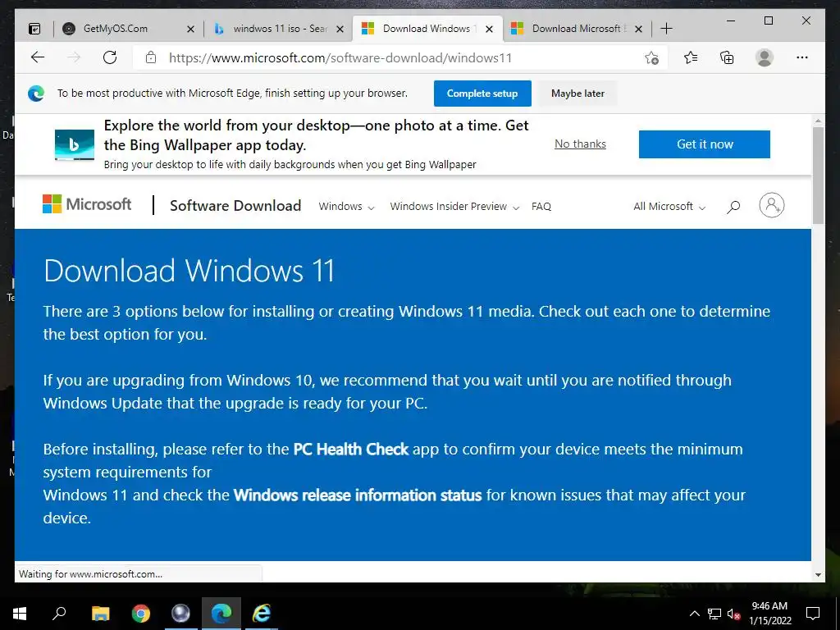Viewport: 840px width, 630px height.
Task: Close the windwos 11 iso search tab
Action: [x=340, y=29]
